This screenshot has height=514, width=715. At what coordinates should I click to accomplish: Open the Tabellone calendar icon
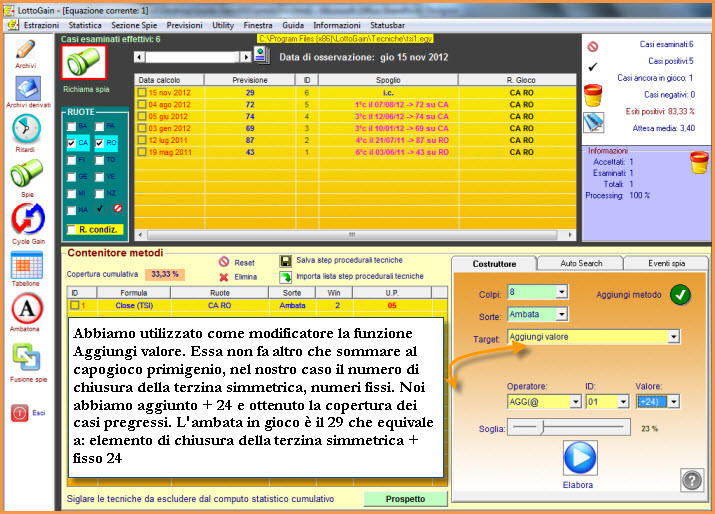point(27,265)
